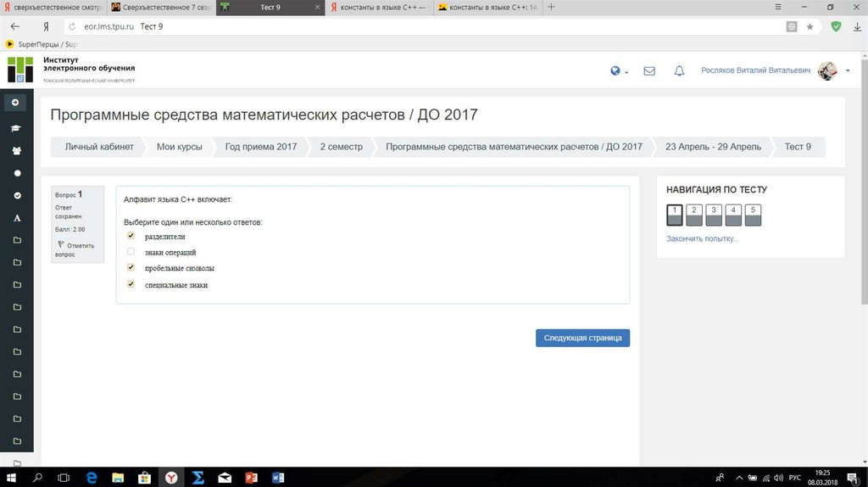Open the check-circle sidebar icon

[x=17, y=196]
